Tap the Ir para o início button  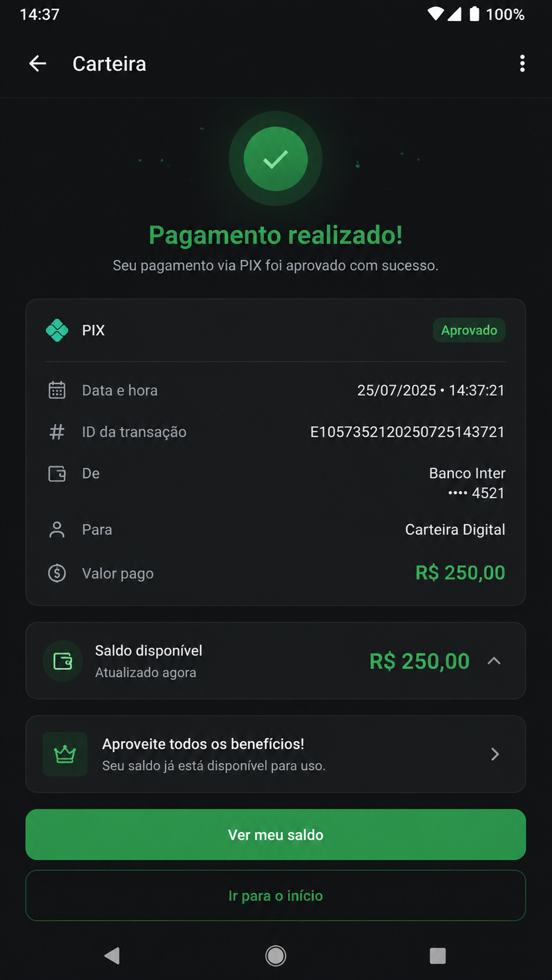point(276,896)
